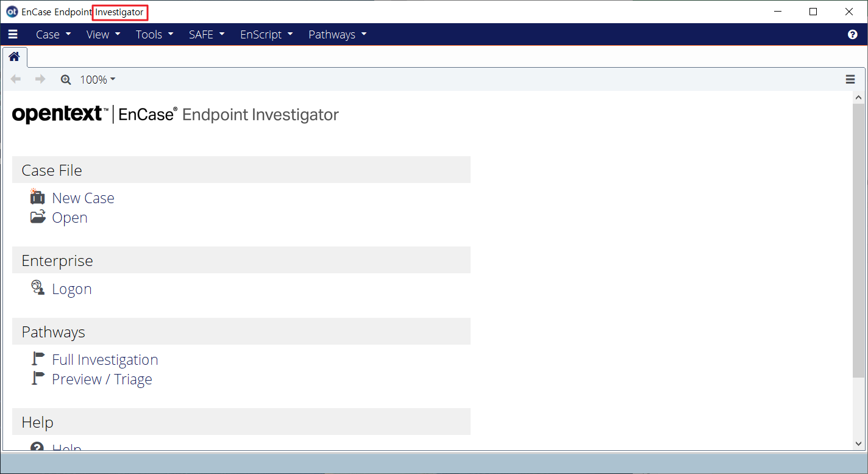Viewport: 868px width, 474px height.
Task: Click the Preview / Triage flag icon
Action: 38,378
